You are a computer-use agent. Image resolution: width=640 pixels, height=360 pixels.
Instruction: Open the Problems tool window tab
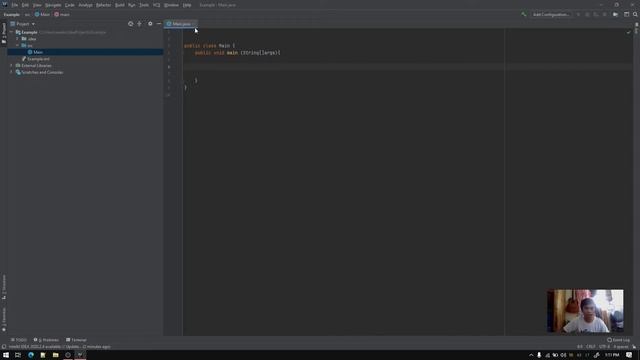point(46,340)
